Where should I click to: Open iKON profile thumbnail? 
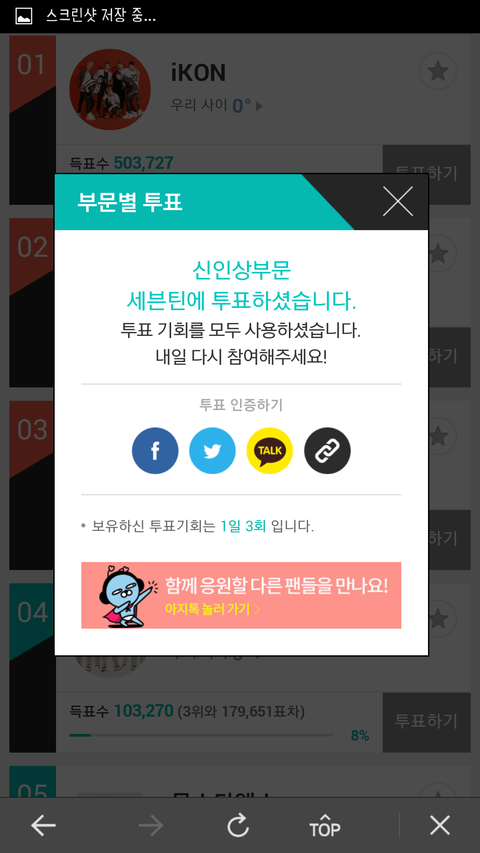110,89
